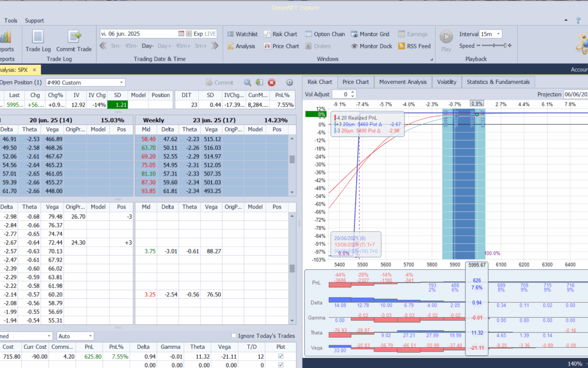Open the trading date calendar picker

coord(181,34)
